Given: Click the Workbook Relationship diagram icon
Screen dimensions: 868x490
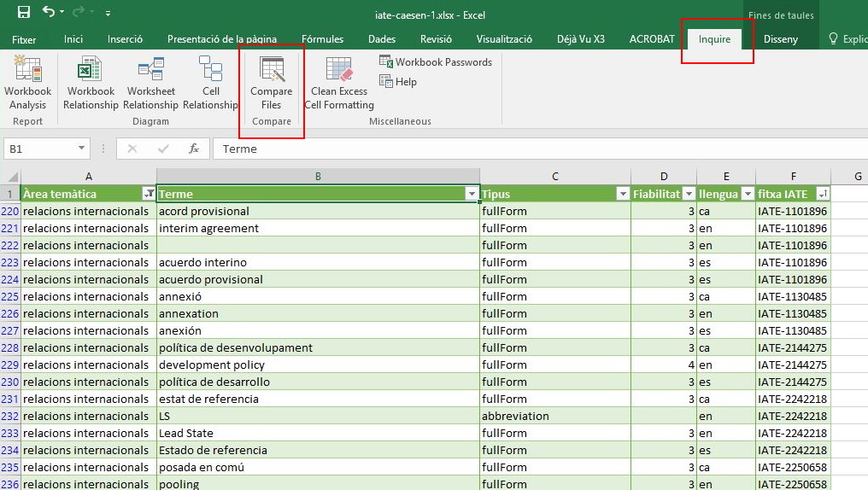Looking at the screenshot, I should click(91, 83).
